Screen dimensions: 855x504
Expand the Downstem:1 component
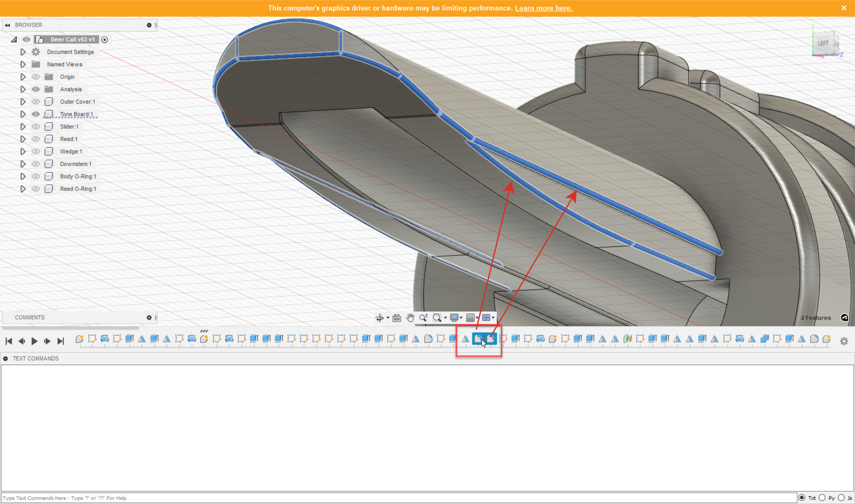coord(23,164)
